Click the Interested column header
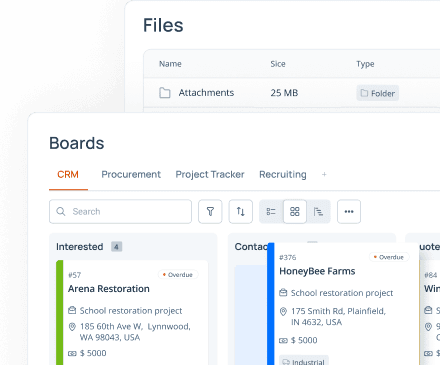440x365 pixels. (79, 247)
